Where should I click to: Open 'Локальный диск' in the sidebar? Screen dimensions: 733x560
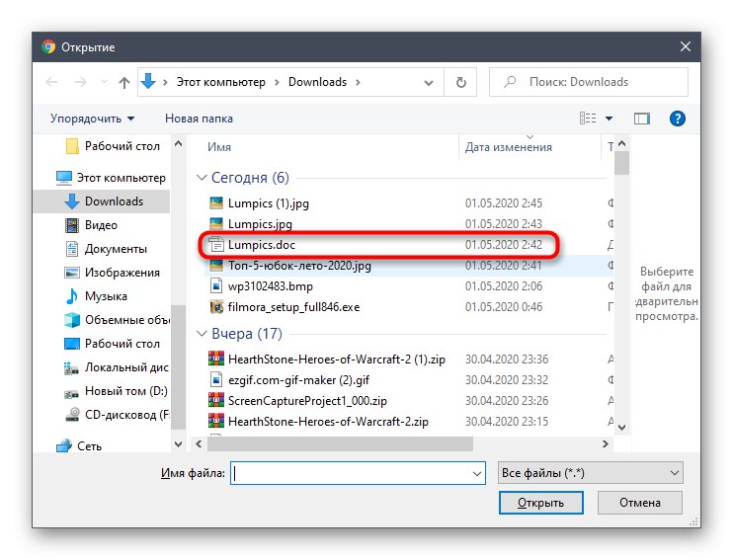(117, 367)
